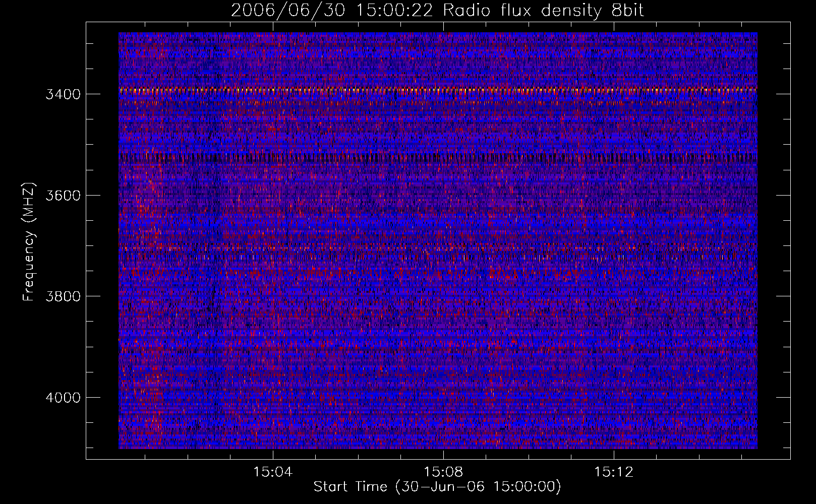Click the 15:12 time axis label
The width and height of the screenshot is (816, 504).
click(614, 472)
